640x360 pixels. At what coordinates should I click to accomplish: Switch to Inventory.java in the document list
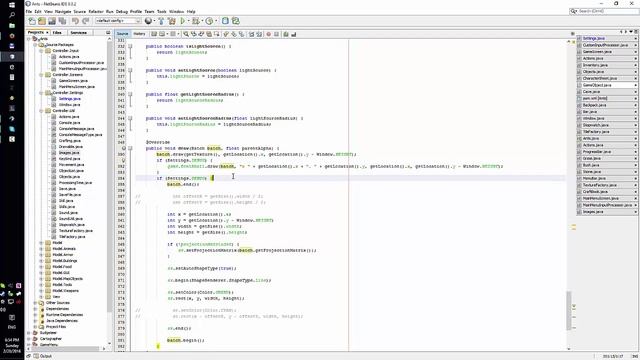pyautogui.click(x=607, y=65)
